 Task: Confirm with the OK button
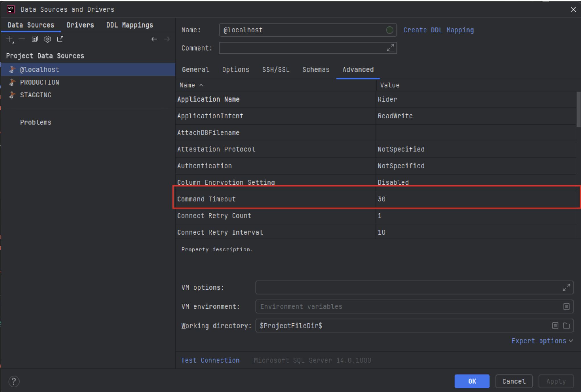coord(472,381)
